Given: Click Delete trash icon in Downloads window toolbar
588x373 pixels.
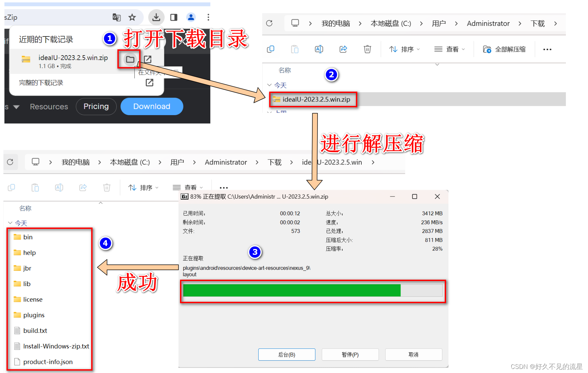Looking at the screenshot, I should pos(367,49).
